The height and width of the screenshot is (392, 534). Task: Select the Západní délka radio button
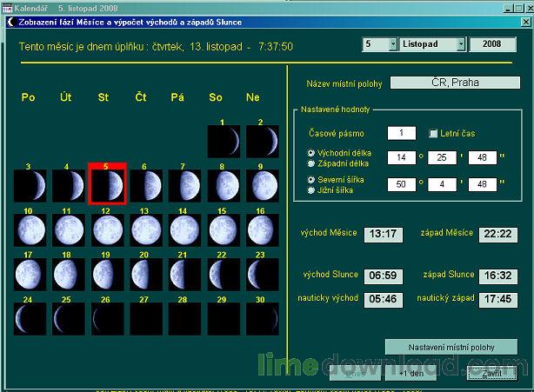click(x=311, y=163)
